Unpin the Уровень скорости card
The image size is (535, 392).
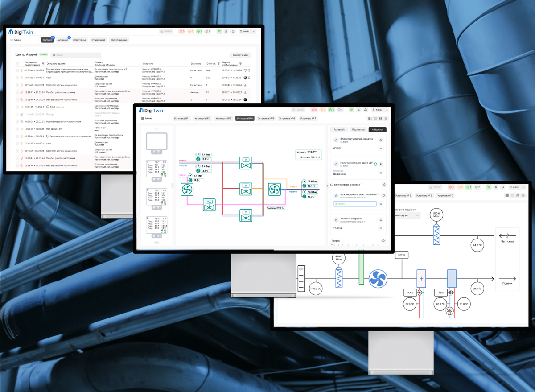(x=381, y=220)
